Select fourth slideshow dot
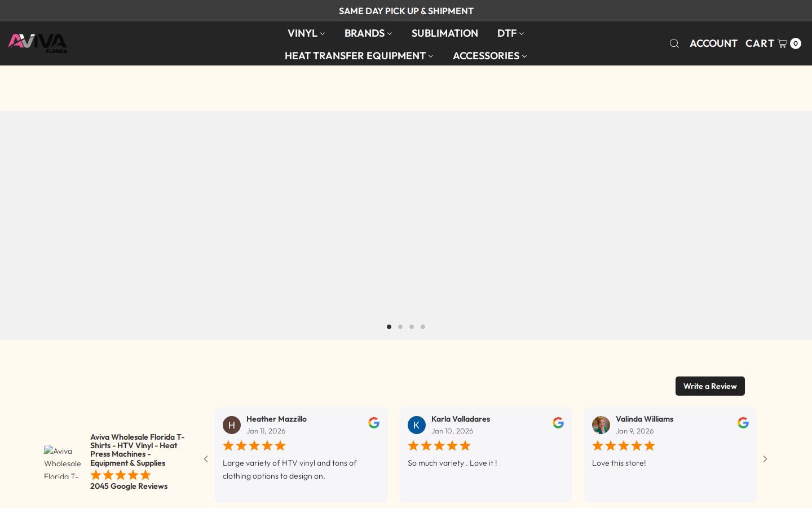 point(423,327)
